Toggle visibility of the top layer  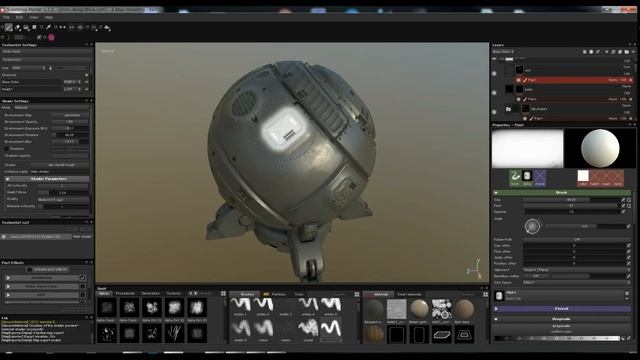pos(494,73)
